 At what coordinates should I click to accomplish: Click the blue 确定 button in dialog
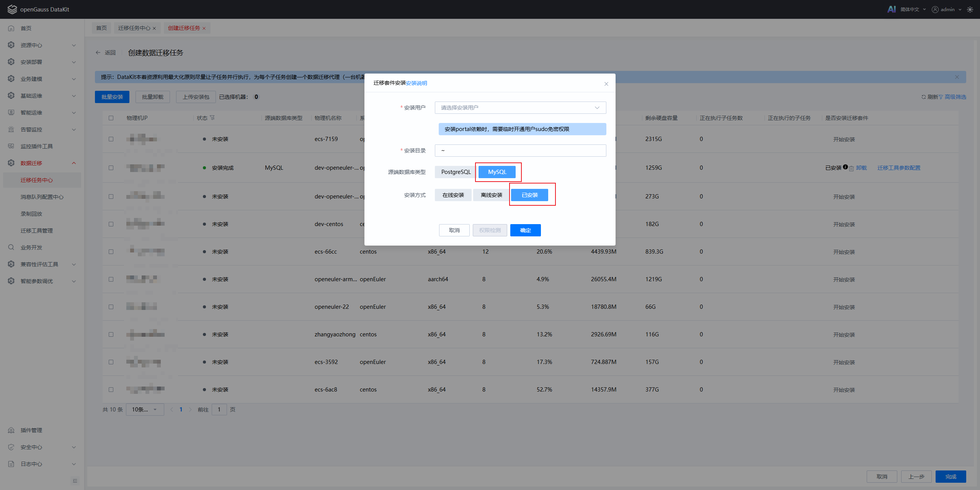tap(525, 230)
